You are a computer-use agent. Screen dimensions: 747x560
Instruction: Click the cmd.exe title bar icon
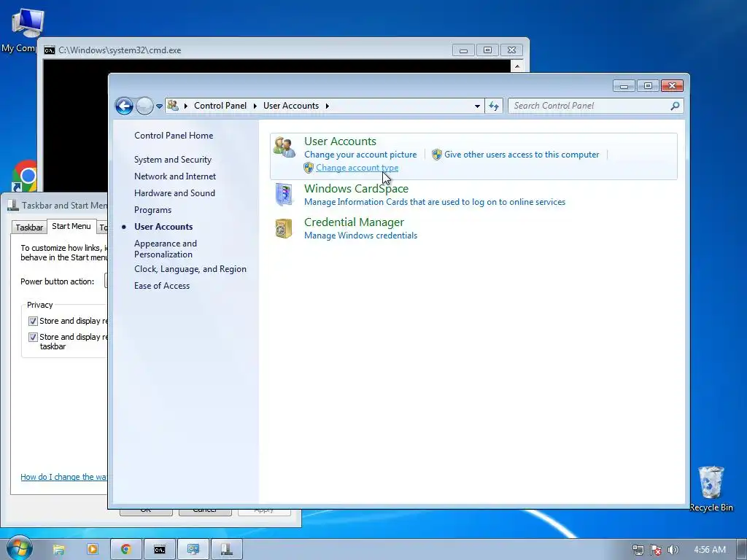pyautogui.click(x=50, y=50)
